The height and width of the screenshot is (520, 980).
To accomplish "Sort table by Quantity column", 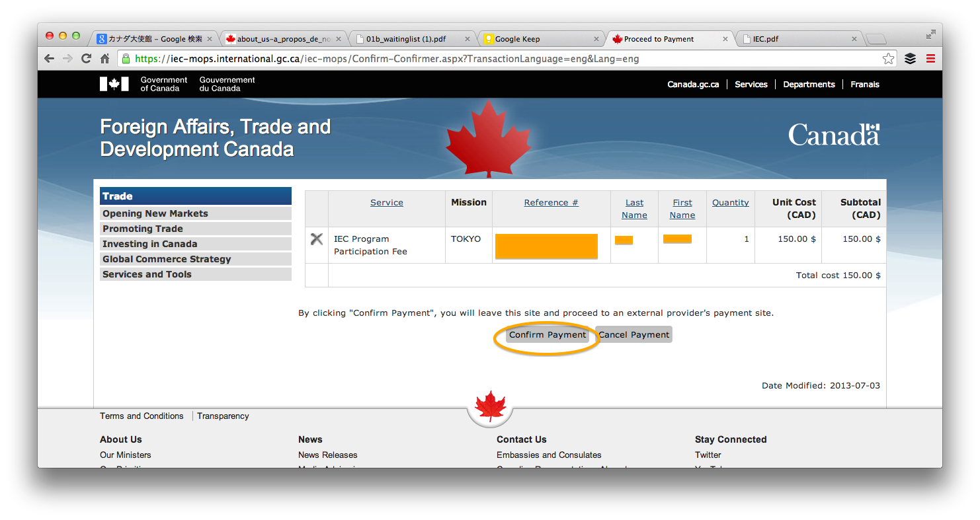I will click(x=730, y=202).
